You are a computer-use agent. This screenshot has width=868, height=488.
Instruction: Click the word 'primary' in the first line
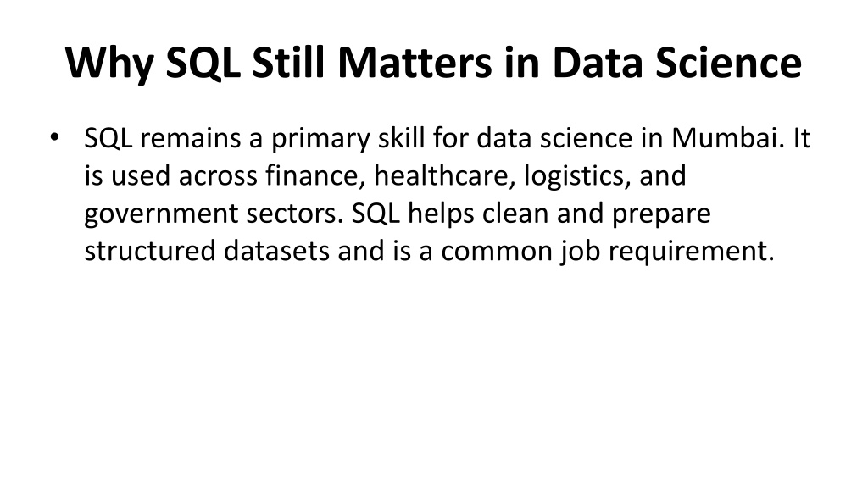click(x=320, y=140)
